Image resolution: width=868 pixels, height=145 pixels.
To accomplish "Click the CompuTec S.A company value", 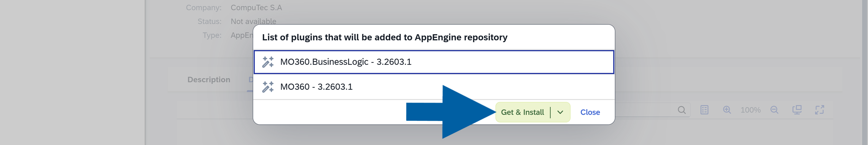I will pyautogui.click(x=256, y=7).
